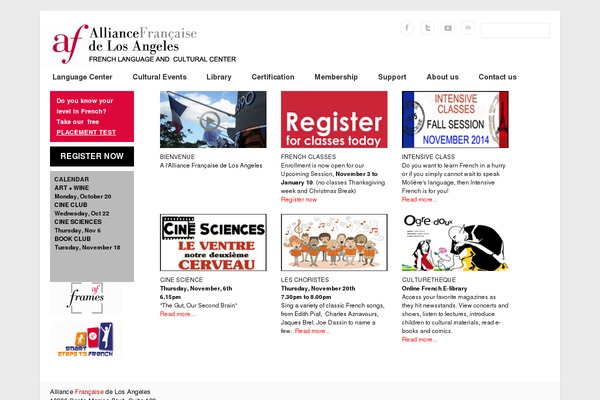The height and width of the screenshot is (400, 600).
Task: Click the BIENVENUE heading text
Action: (x=177, y=157)
